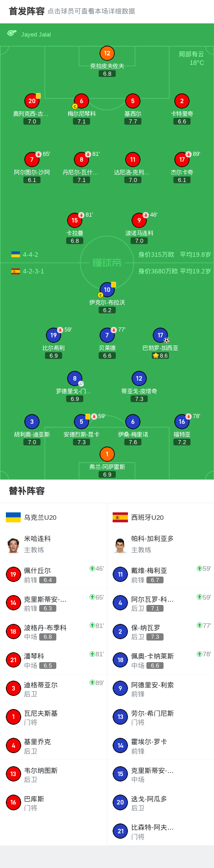Select captain number 6 梅尔尼琴科 icon
This screenshot has height=868, width=214.
tap(82, 101)
